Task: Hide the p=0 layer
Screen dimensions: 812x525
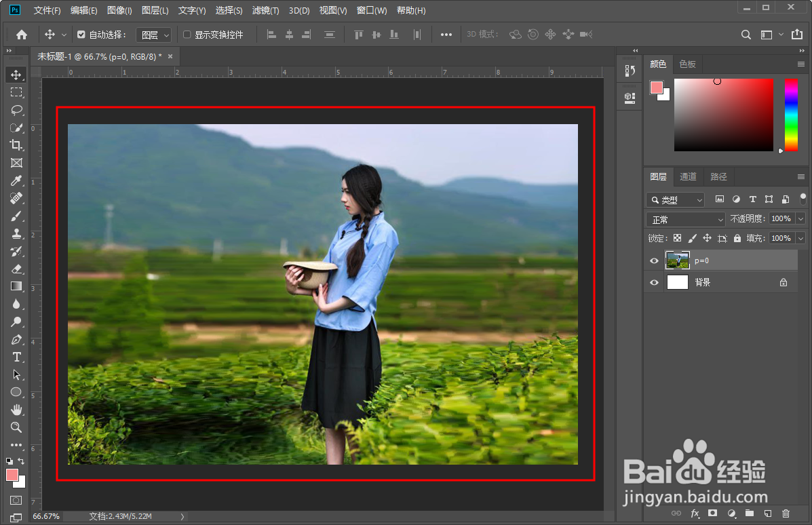Action: point(653,260)
